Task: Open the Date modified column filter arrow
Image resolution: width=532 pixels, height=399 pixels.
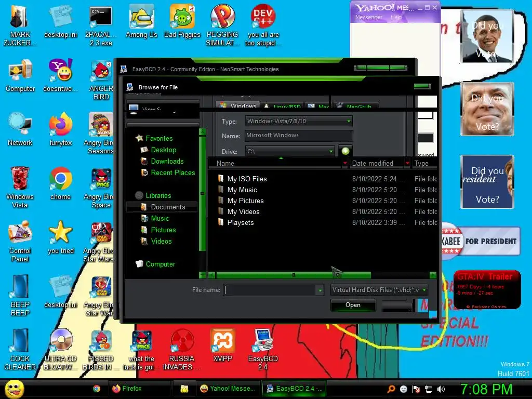Action: [x=407, y=163]
